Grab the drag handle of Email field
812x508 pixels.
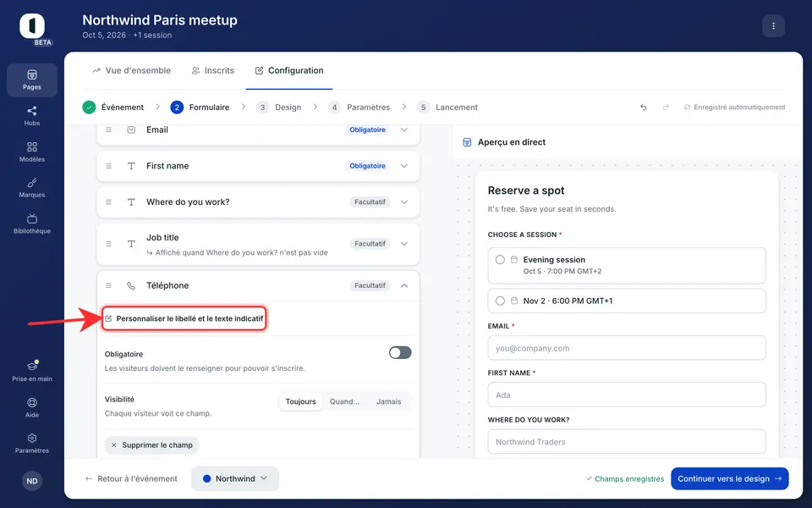coord(109,130)
